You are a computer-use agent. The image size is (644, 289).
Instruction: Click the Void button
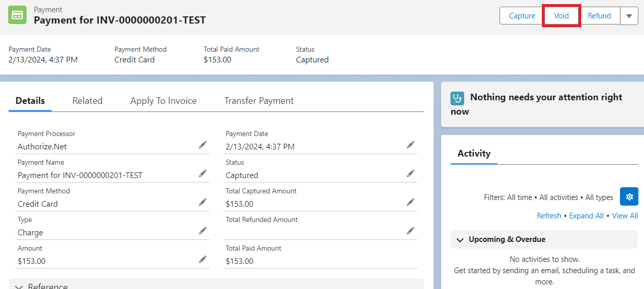coord(561,16)
